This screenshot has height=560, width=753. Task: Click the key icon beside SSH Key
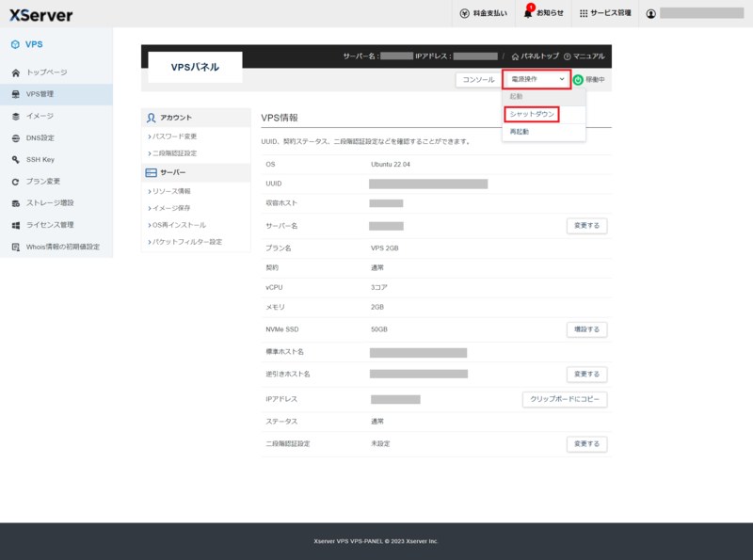point(16,159)
